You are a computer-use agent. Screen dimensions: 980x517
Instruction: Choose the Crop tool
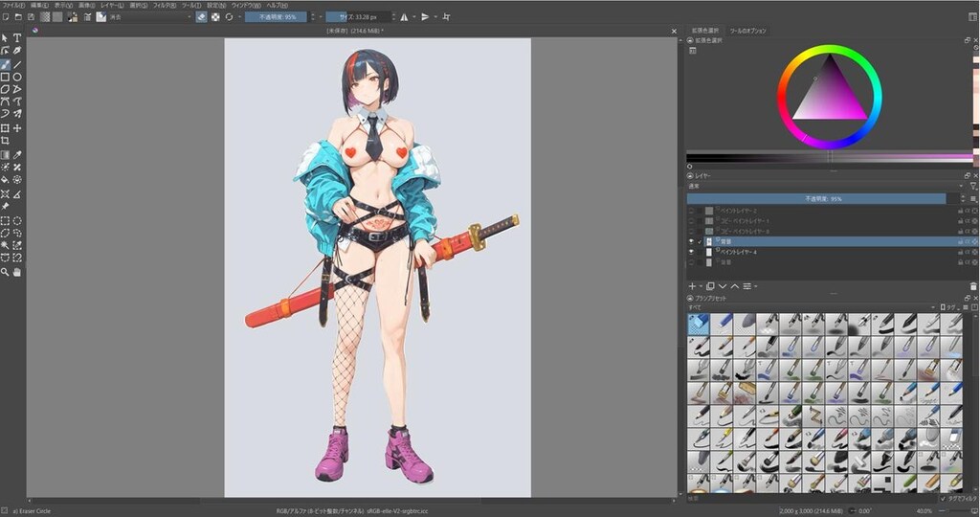point(5,141)
